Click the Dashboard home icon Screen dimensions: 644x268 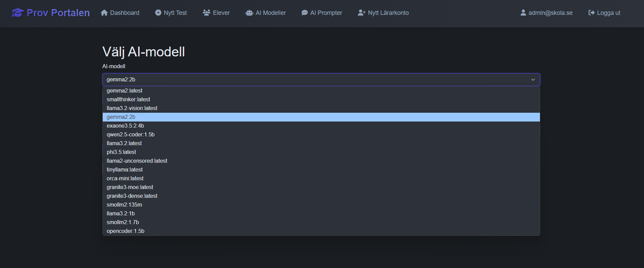click(104, 13)
